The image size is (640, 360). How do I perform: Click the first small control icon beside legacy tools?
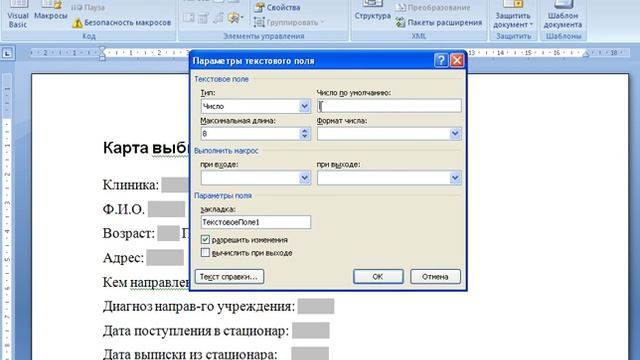click(189, 18)
